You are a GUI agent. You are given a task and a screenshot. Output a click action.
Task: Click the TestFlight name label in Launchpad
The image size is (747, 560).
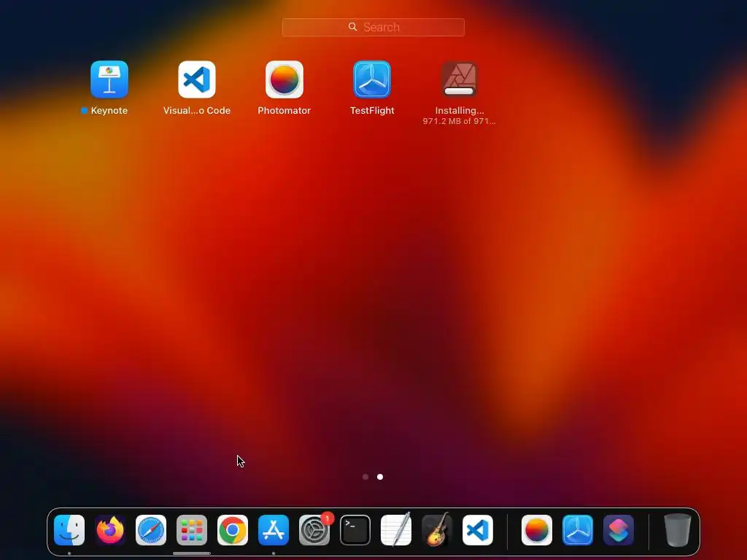tap(372, 111)
